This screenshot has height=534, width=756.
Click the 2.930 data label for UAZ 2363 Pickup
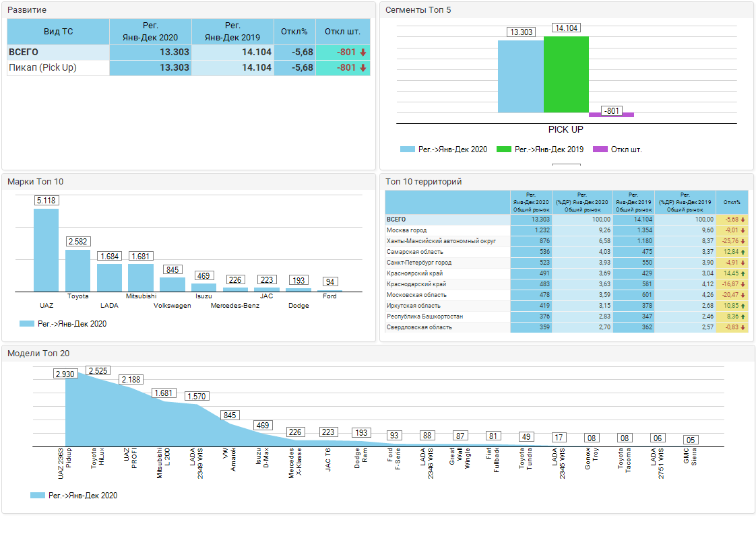tap(65, 374)
